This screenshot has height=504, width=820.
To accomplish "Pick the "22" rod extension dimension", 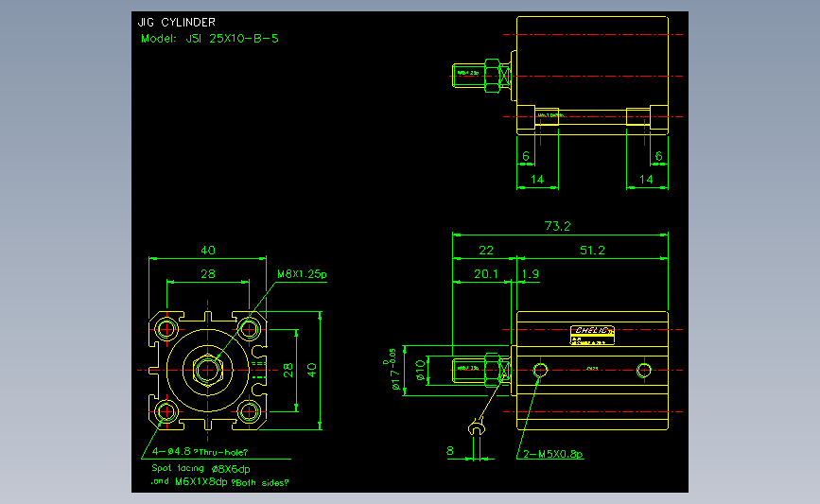I will point(486,251).
